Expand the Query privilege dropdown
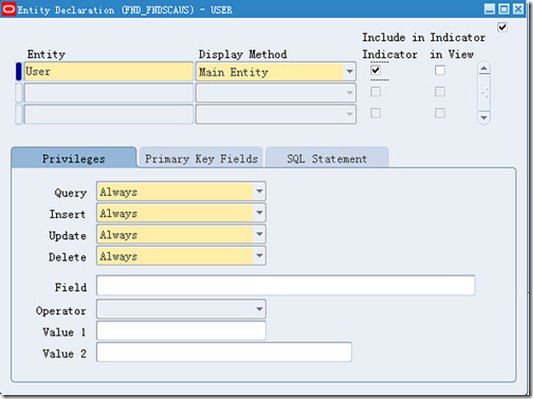 click(x=259, y=191)
